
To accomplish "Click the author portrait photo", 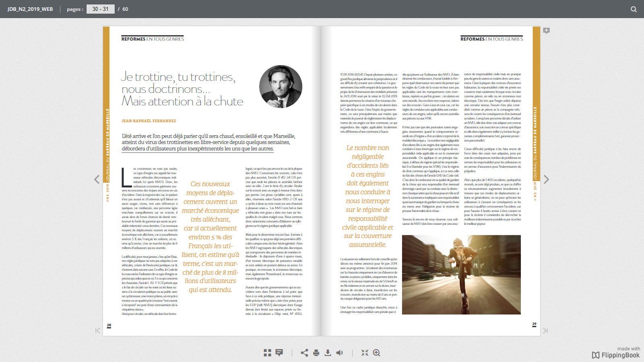I will 281,87.
